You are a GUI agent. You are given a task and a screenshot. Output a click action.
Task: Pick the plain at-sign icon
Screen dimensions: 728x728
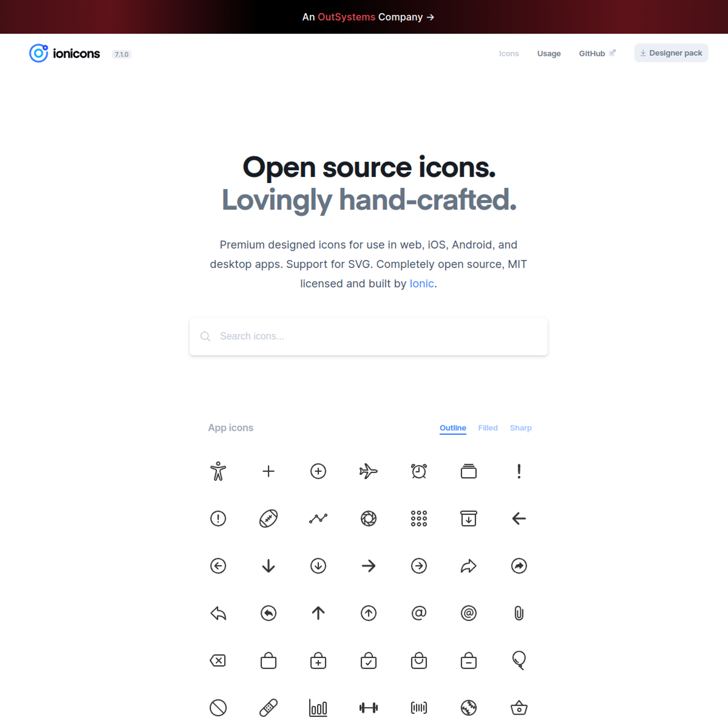click(419, 613)
